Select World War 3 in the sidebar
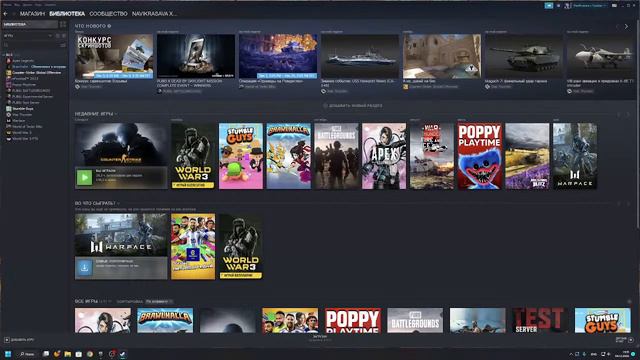The height and width of the screenshot is (360, 640). [19, 133]
